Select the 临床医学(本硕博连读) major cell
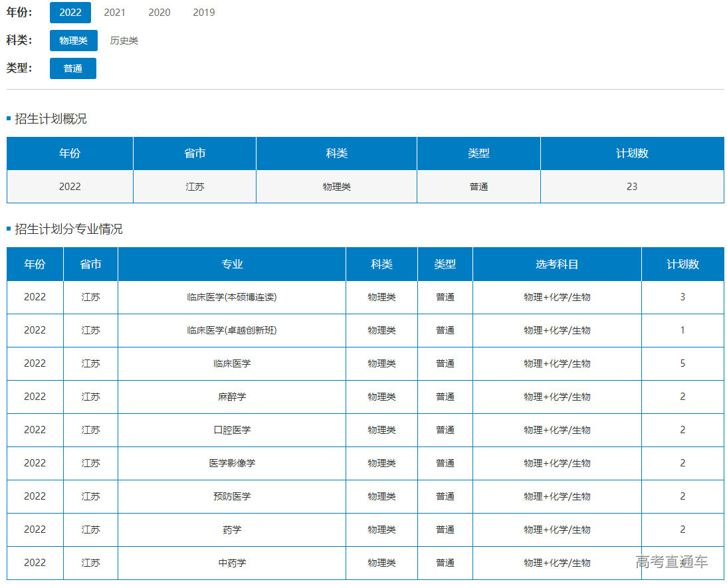The height and width of the screenshot is (588, 727). 232,297
